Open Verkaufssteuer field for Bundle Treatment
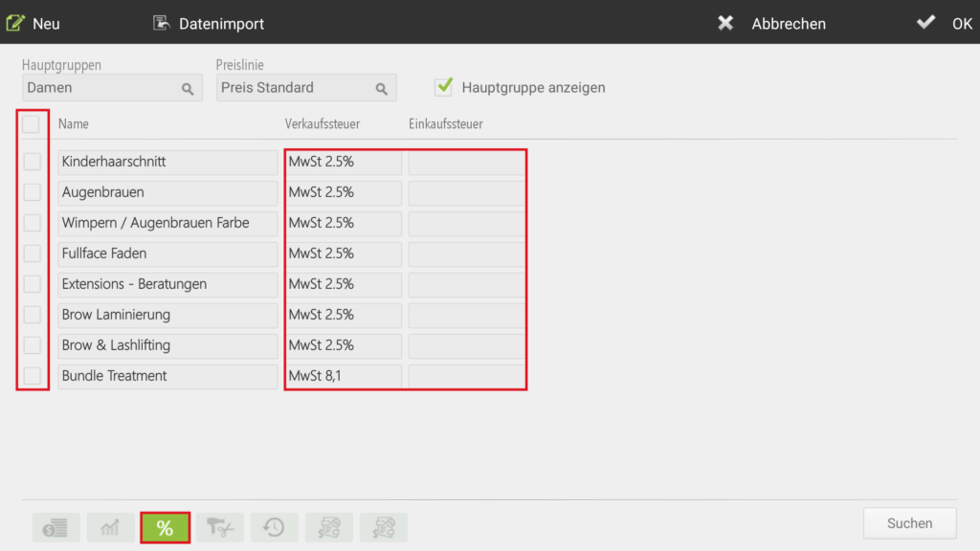Viewport: 980px width, 551px height. (x=344, y=376)
